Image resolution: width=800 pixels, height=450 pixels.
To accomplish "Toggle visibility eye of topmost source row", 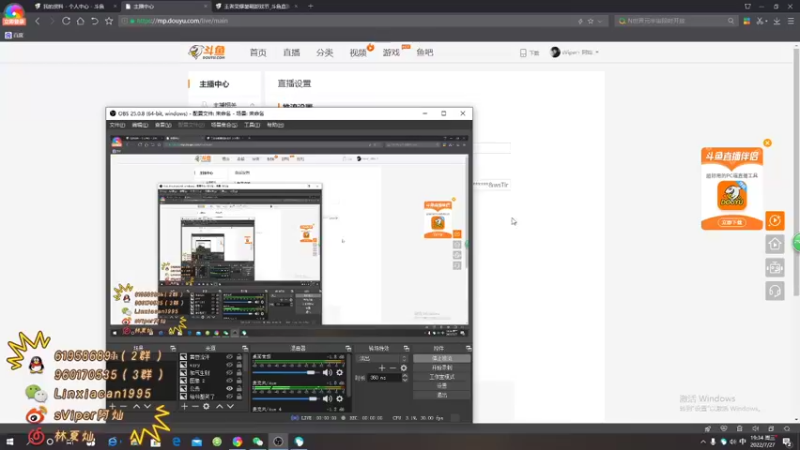I will [x=229, y=357].
